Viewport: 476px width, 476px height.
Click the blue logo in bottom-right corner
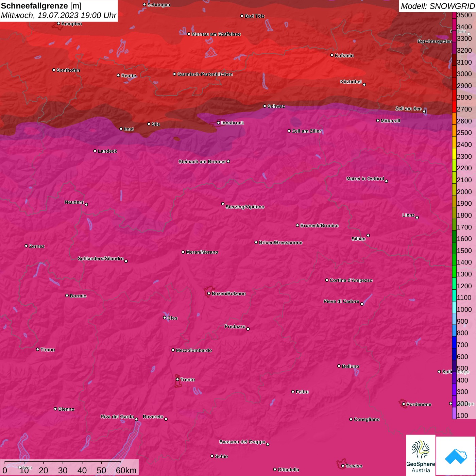point(456,456)
